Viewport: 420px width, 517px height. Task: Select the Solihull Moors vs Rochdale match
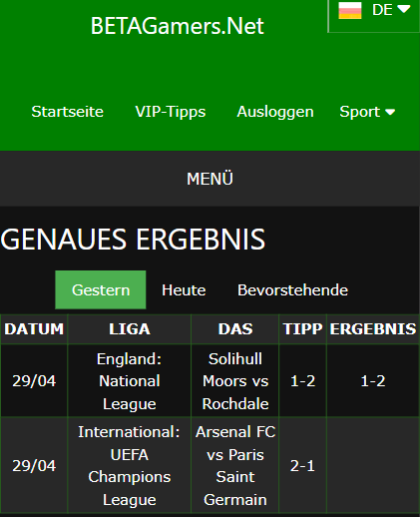tap(235, 381)
